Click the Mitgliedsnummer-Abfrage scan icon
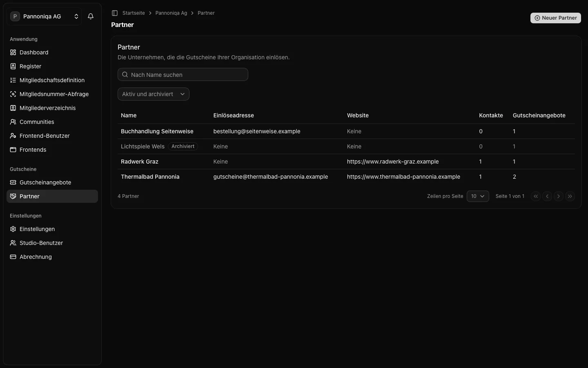Viewport: 588px width, 368px height. coord(13,94)
